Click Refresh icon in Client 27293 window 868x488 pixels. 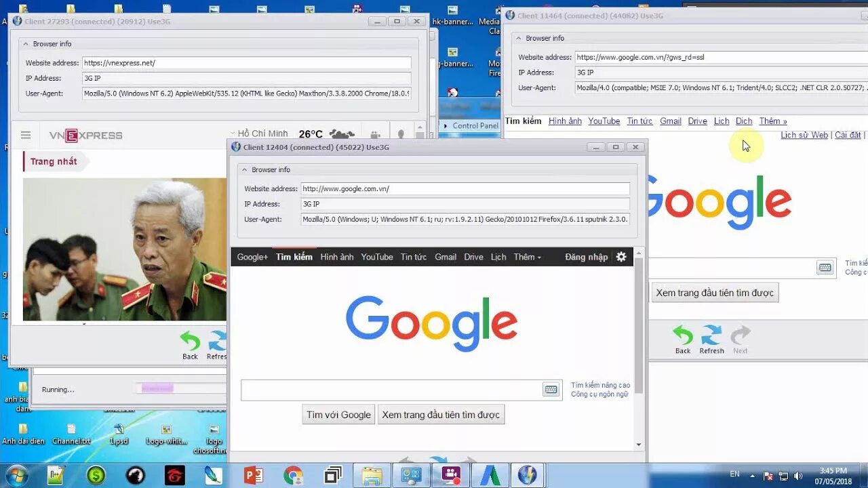218,340
